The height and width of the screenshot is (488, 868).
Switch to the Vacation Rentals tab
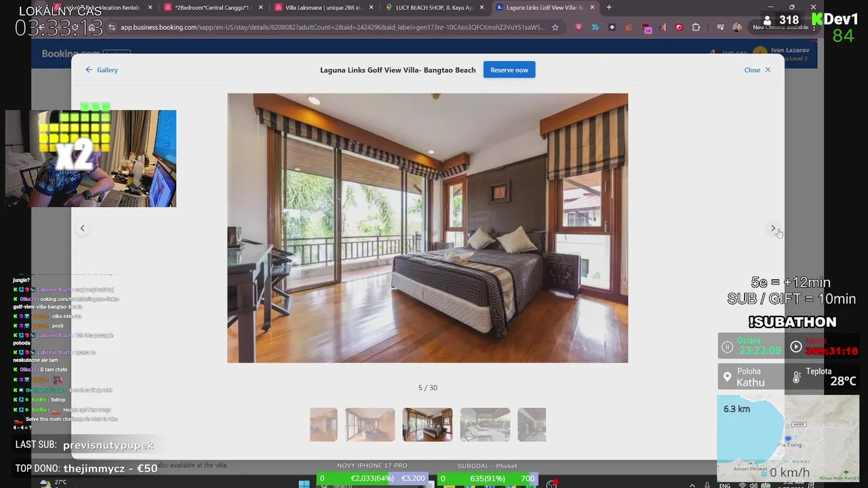click(102, 7)
